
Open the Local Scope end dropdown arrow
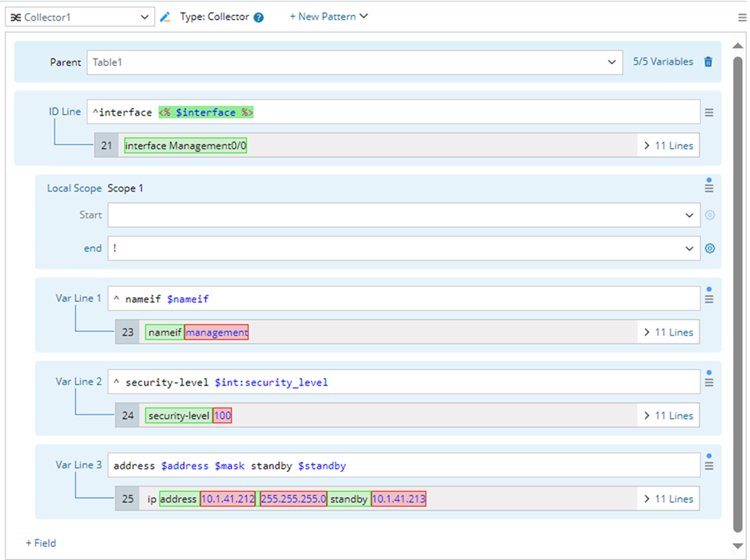click(x=689, y=248)
